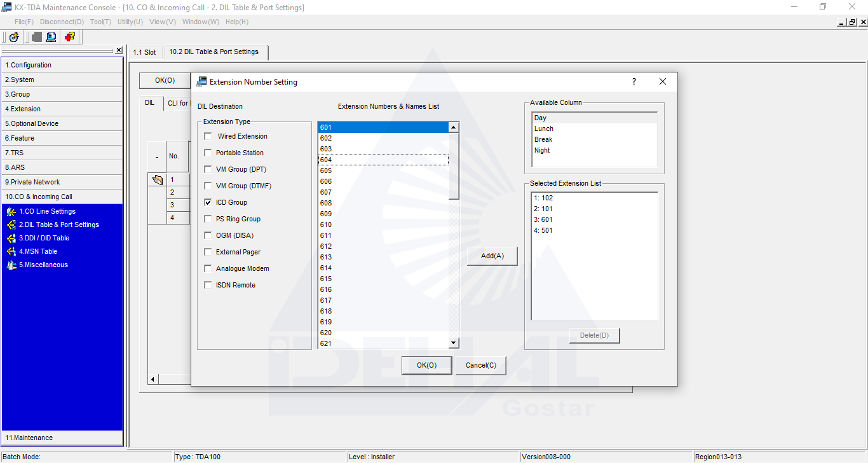Expand the 5.Optional Device section
The image size is (868, 463).
click(62, 123)
